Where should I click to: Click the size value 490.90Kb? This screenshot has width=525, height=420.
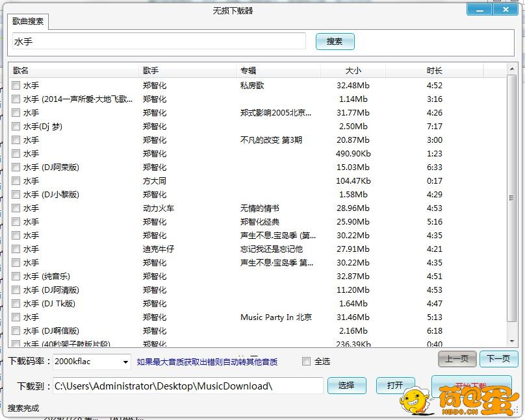[x=353, y=154]
